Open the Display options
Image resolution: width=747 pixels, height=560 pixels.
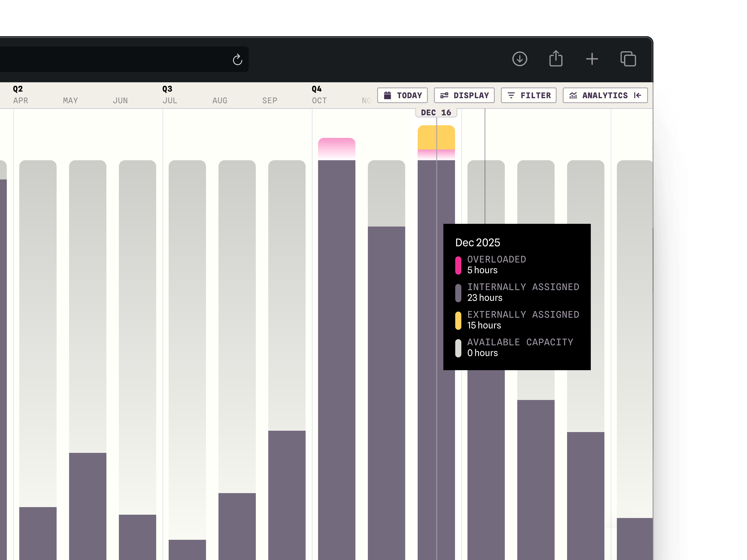pos(464,95)
